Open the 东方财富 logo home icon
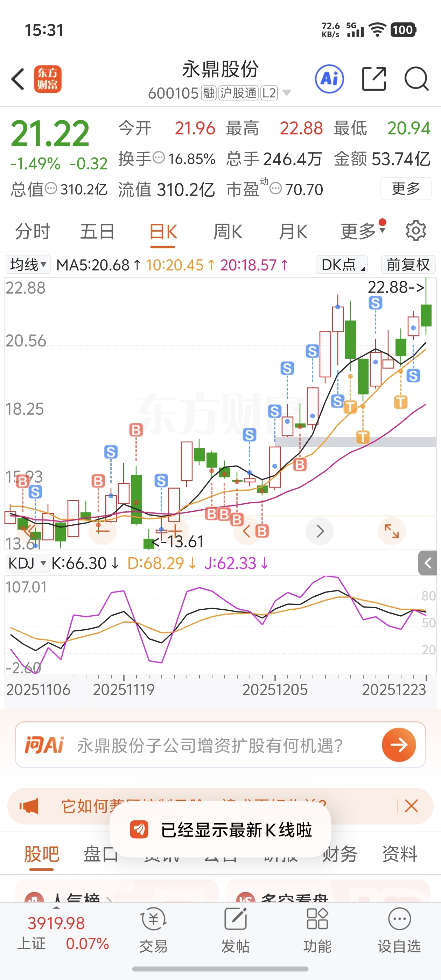The image size is (441, 980). (48, 79)
